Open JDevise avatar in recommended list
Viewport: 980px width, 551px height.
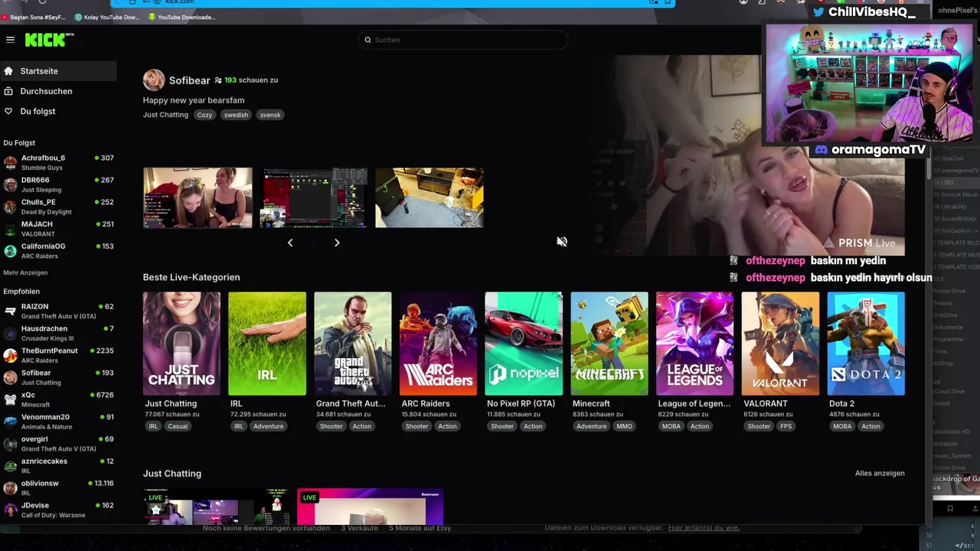click(10, 510)
